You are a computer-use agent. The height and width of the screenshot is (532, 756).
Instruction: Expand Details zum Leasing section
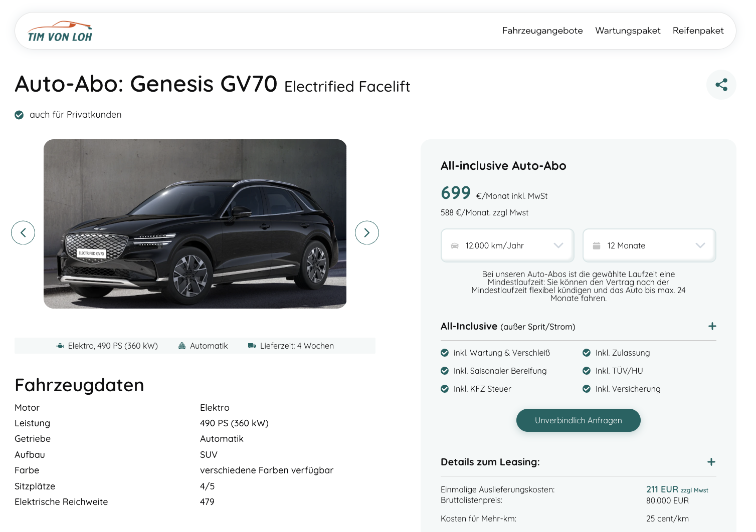click(x=711, y=462)
